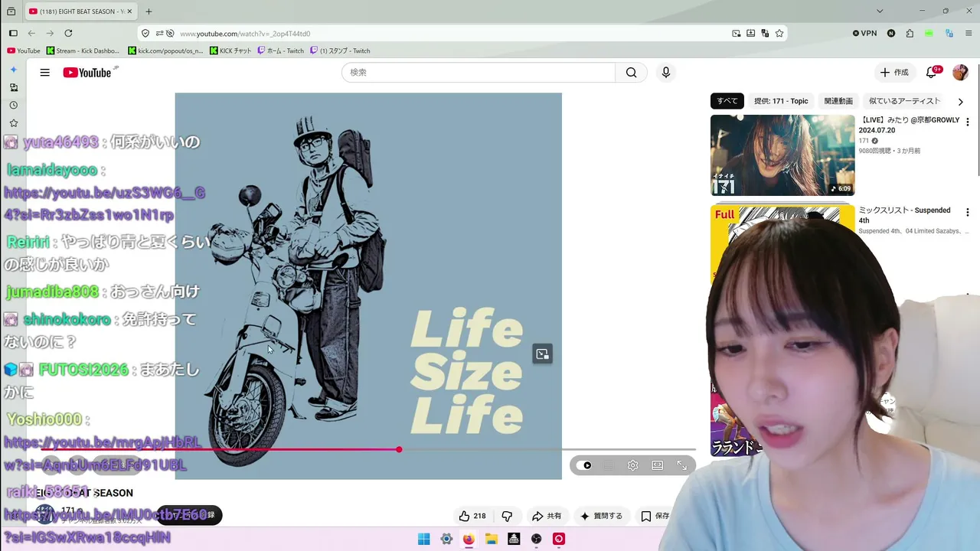The height and width of the screenshot is (551, 980).
Task: Open the YouTube guide hamburger menu
Action: (x=45, y=73)
